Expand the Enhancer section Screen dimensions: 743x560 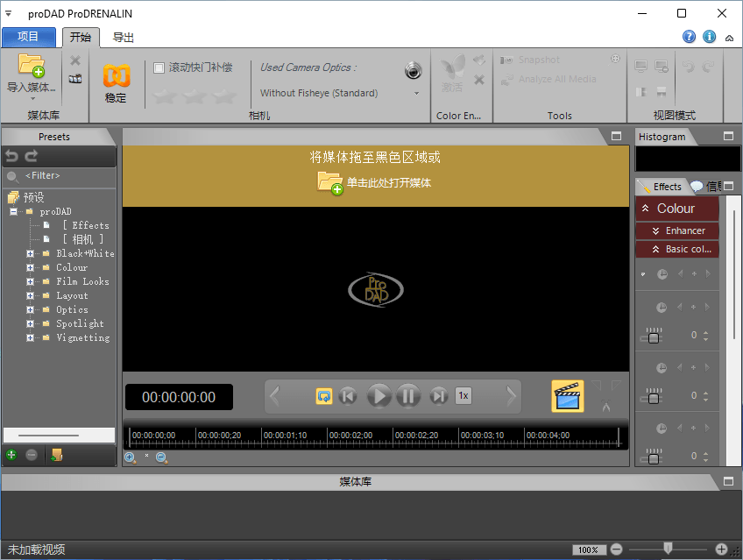[655, 230]
